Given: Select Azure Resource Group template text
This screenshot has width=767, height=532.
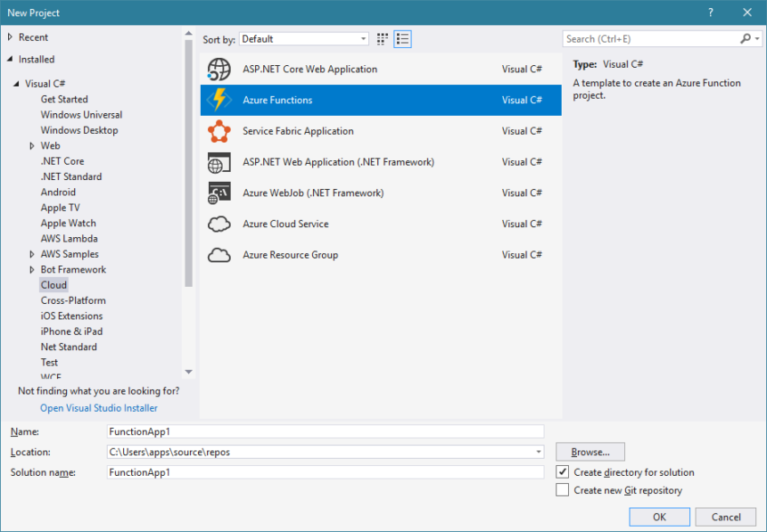Looking at the screenshot, I should (290, 255).
